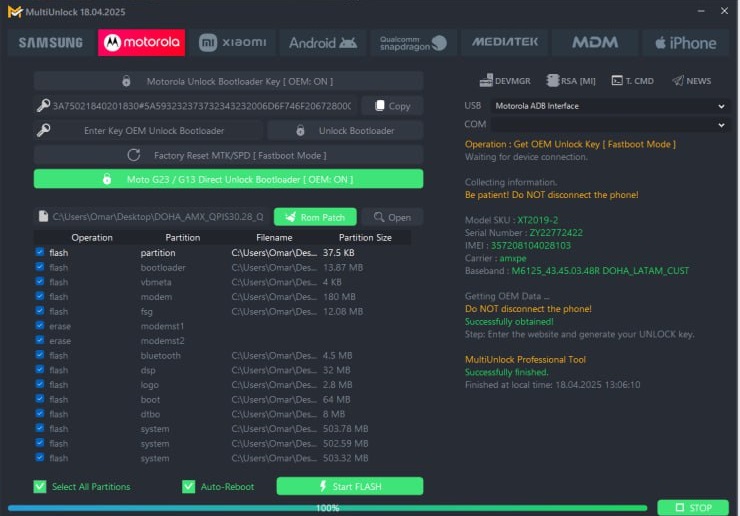Click the Partition Size column header
Screen dimensions: 740x516
[x=365, y=237]
